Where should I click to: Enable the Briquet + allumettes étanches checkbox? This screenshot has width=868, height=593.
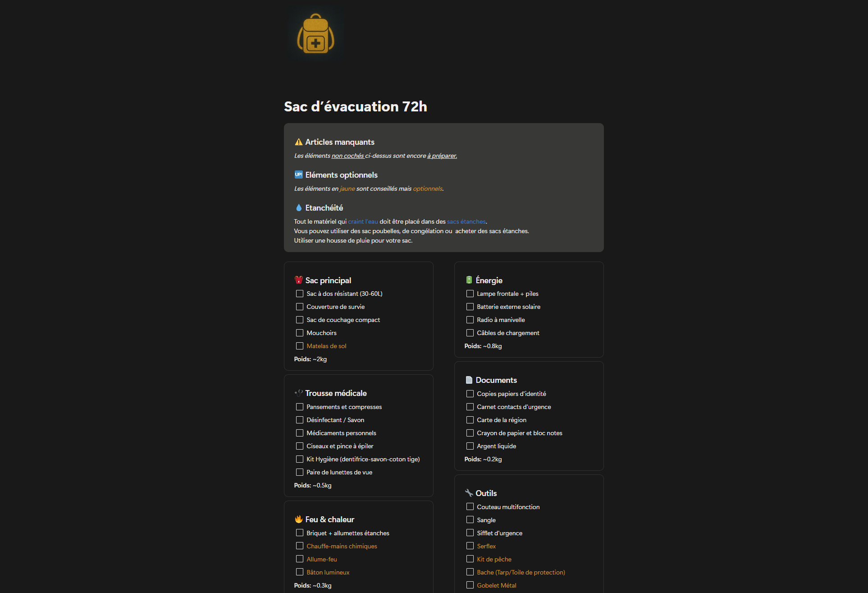coord(300,533)
